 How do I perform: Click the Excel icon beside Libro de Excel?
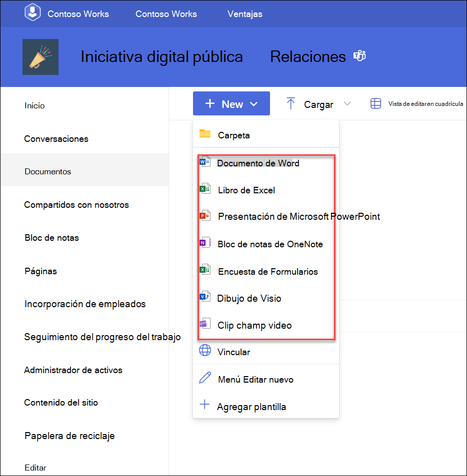tap(205, 189)
